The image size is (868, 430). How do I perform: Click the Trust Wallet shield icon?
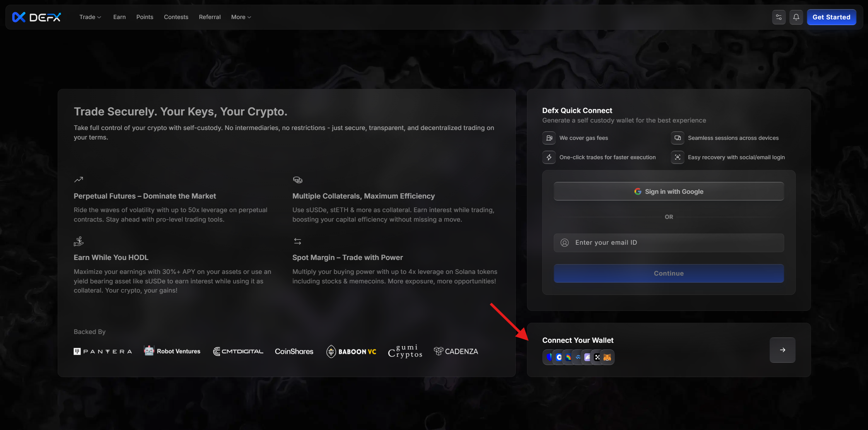[548, 357]
